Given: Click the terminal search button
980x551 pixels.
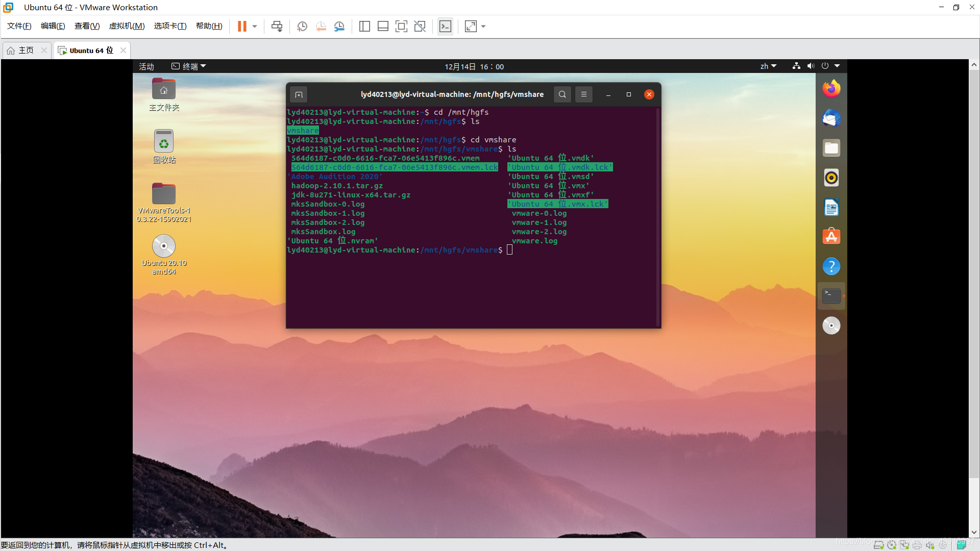Looking at the screenshot, I should pos(562,94).
